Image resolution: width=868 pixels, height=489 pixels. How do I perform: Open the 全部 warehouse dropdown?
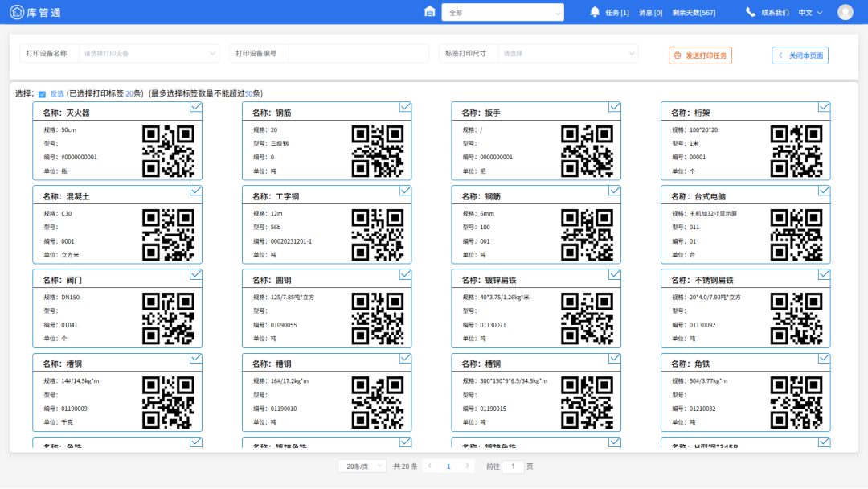(x=502, y=12)
